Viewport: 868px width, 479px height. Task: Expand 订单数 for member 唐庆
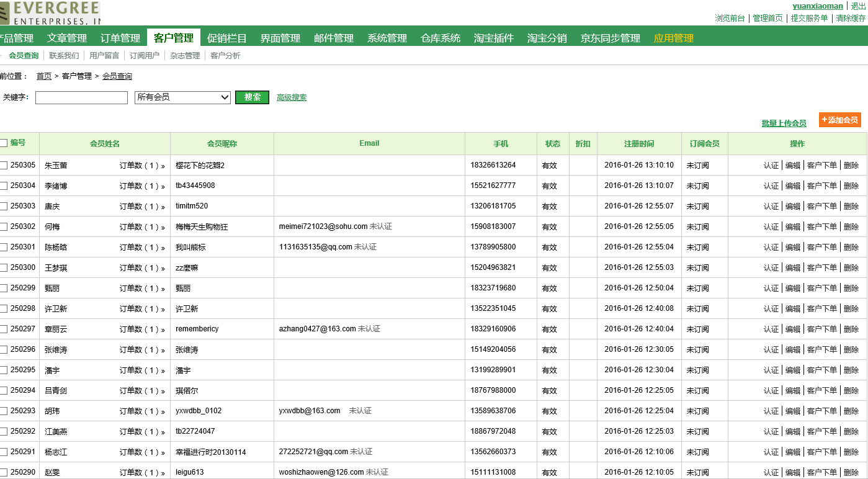pyautogui.click(x=142, y=207)
